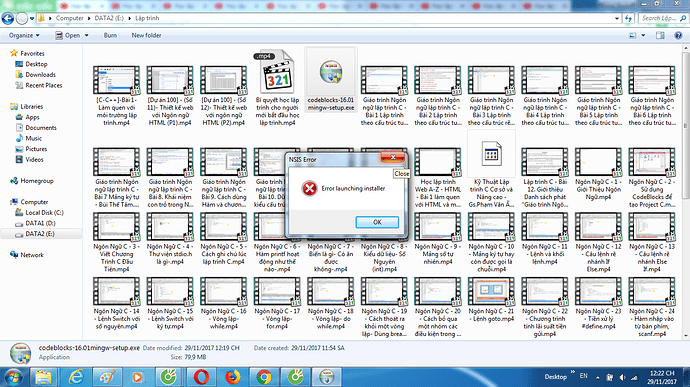Open the help icon in the toolbar
The height and width of the screenshot is (387, 690).
[x=678, y=35]
